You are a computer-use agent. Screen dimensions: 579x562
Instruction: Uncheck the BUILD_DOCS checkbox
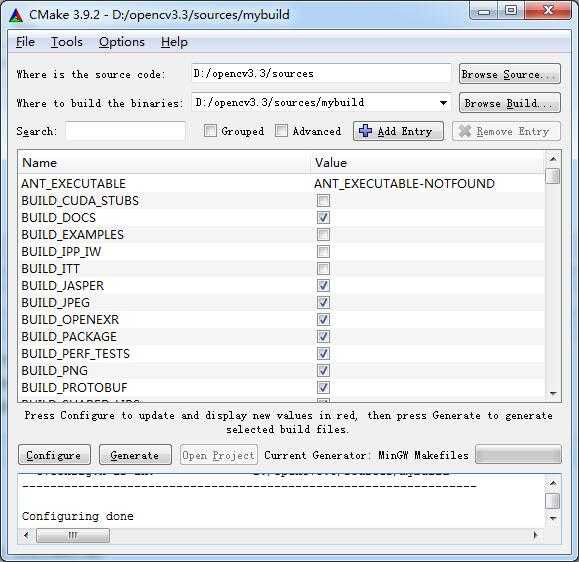click(x=323, y=217)
